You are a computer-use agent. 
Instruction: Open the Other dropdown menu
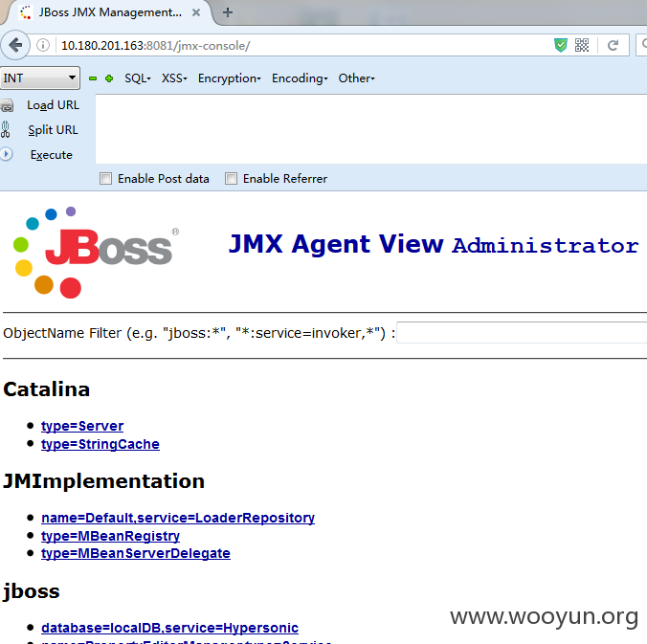coord(356,78)
